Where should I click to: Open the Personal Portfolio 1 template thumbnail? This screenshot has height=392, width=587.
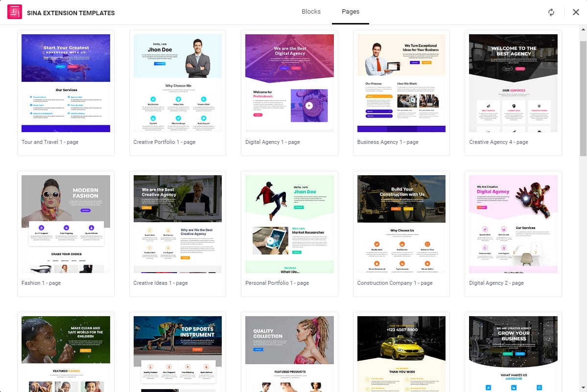[x=289, y=224]
